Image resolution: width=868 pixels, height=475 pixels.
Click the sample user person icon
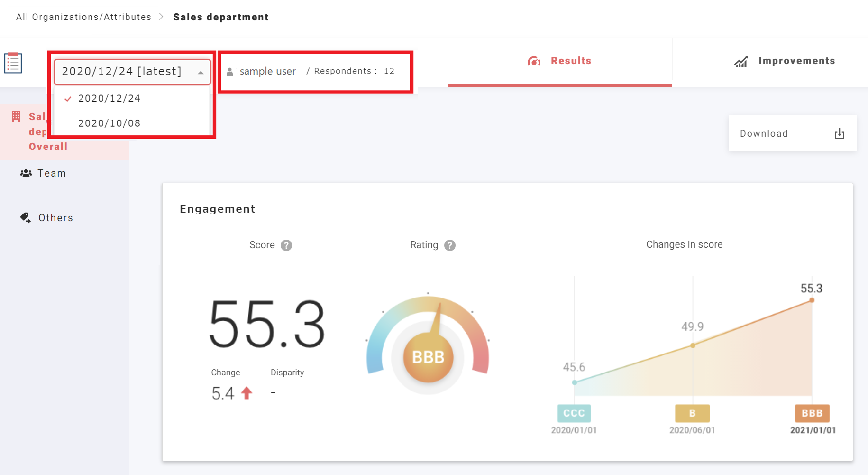230,72
